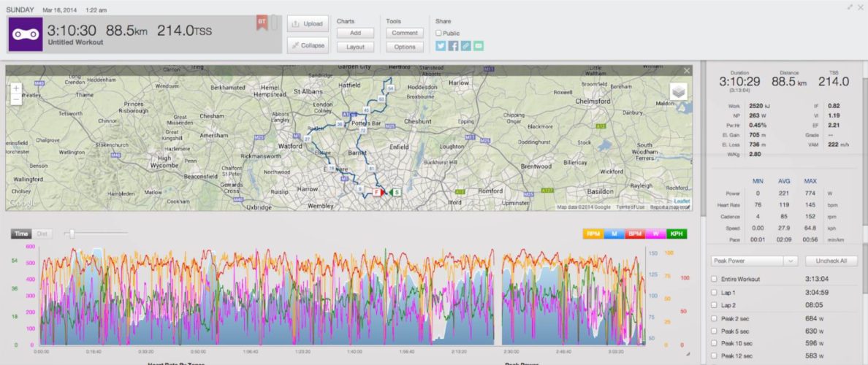Zoom in on the map
This screenshot has width=868, height=365.
coord(16,88)
